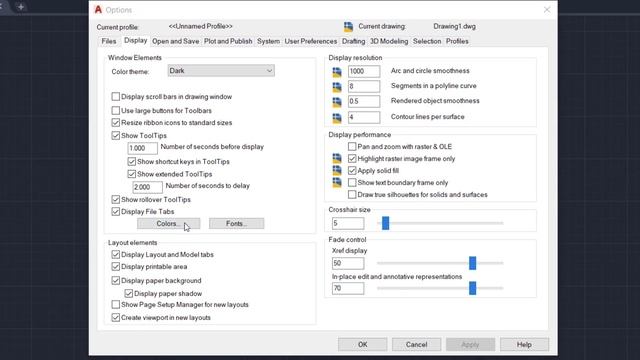Uncheck Resize ribbon icons to standard sizes
640x360 pixels.
(116, 122)
